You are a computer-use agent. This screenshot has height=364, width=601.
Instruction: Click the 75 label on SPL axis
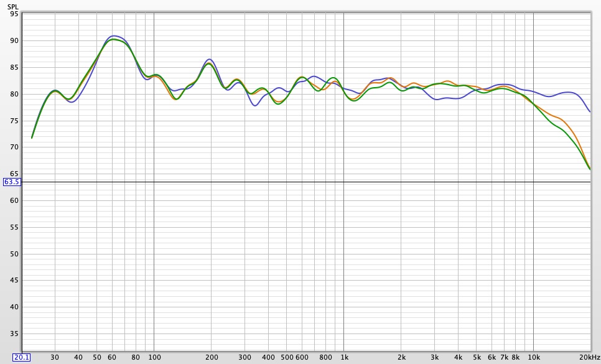click(x=14, y=121)
